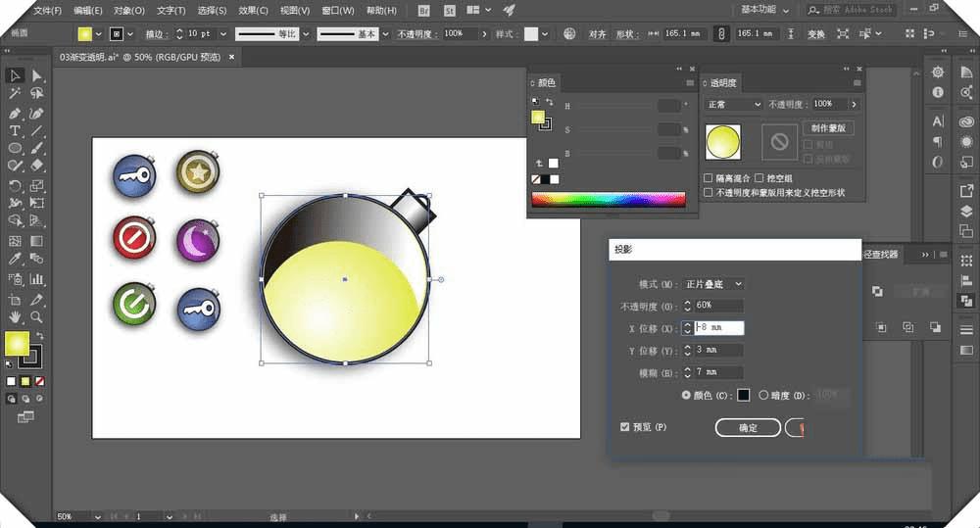Click the Bridge (Br) icon
980x528 pixels.
tap(424, 10)
